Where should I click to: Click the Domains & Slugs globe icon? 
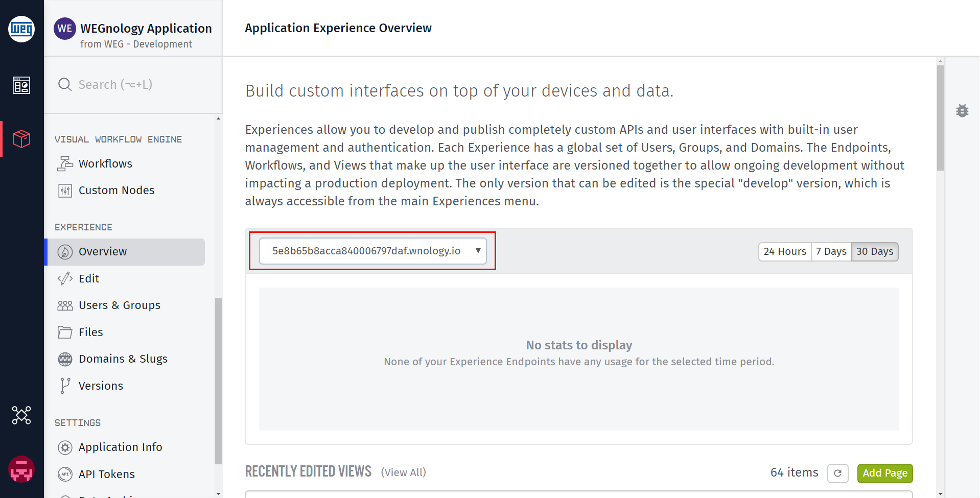click(x=65, y=359)
